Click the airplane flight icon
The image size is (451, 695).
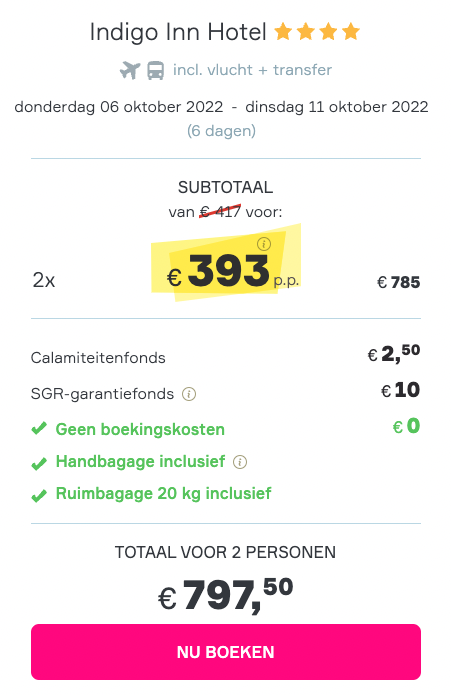click(x=130, y=70)
